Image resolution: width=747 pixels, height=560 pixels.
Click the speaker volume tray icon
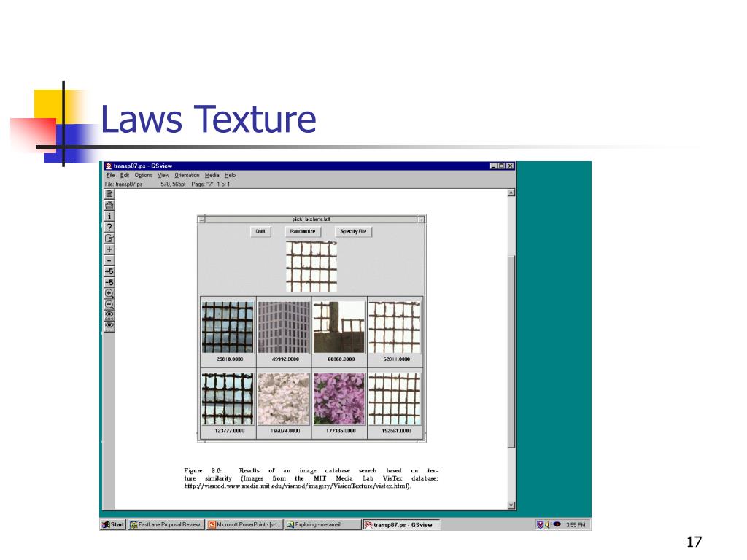click(x=547, y=524)
